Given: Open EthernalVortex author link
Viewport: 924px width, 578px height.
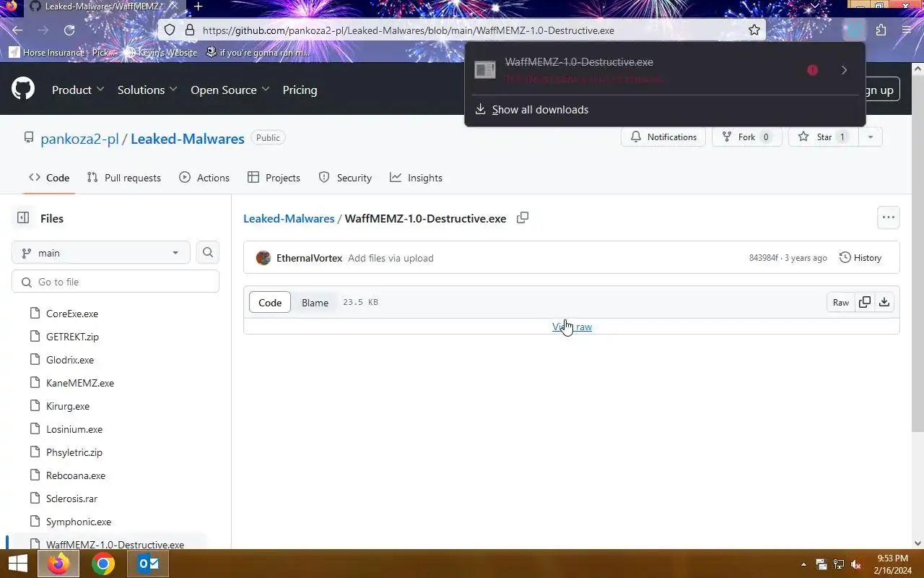Looking at the screenshot, I should (309, 258).
